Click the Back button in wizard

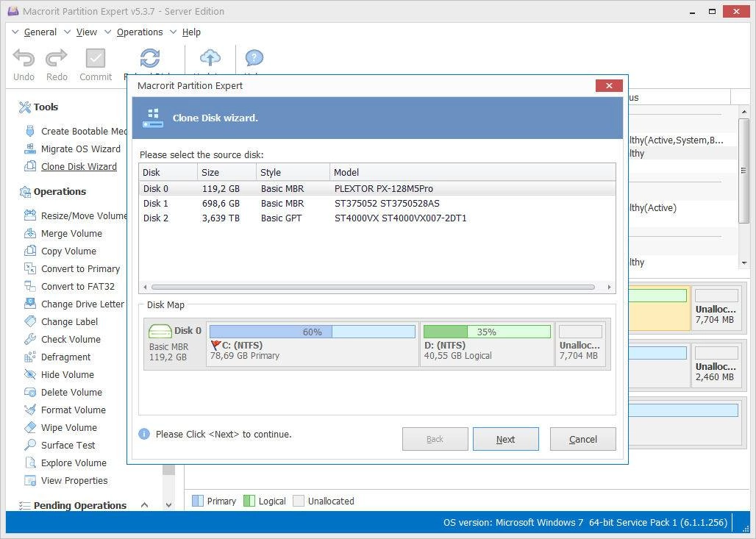tap(435, 439)
